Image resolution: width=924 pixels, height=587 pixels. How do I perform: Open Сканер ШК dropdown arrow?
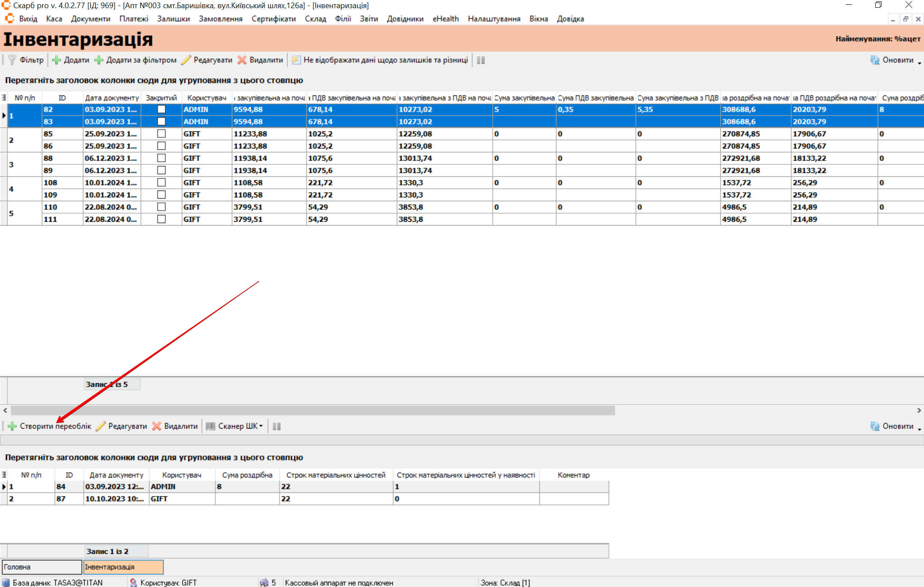click(261, 426)
